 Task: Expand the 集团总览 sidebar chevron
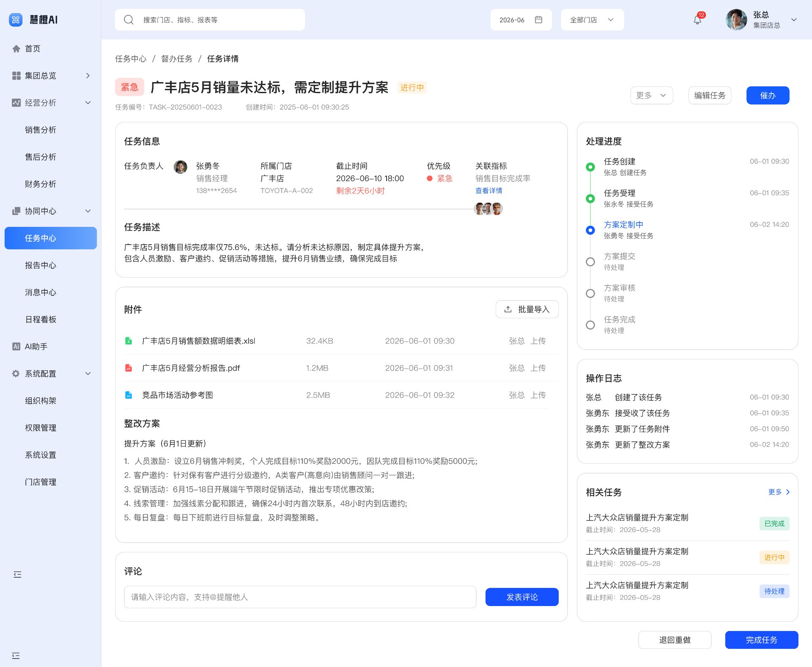(x=88, y=76)
